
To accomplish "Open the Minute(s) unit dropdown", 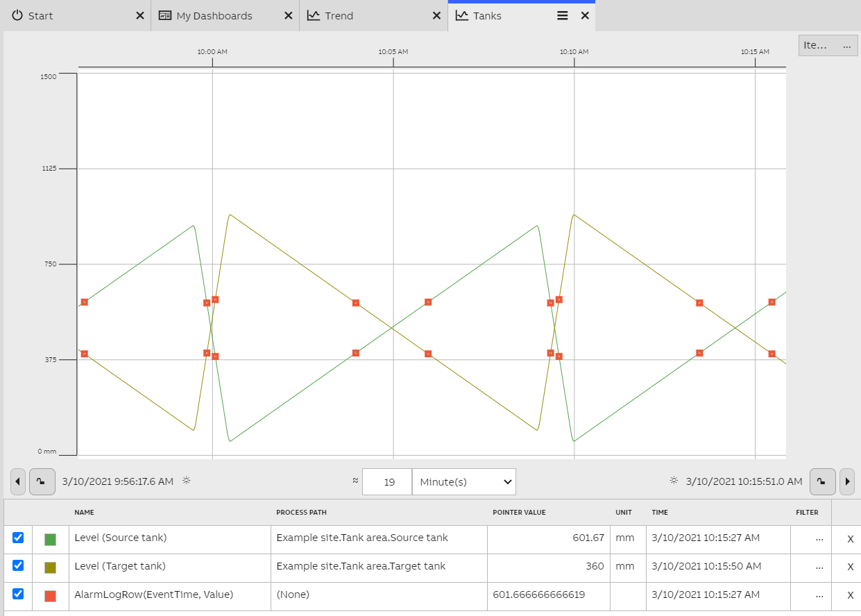I will (x=464, y=481).
